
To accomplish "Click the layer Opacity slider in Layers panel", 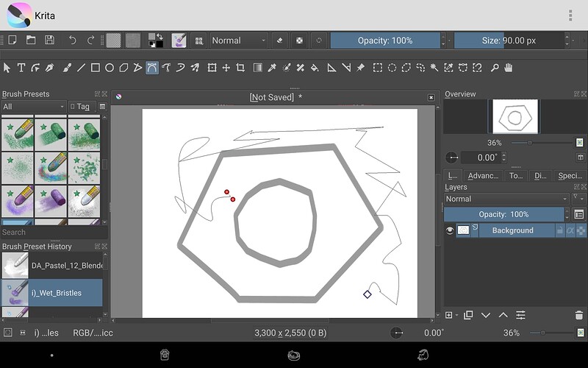I will (x=503, y=214).
